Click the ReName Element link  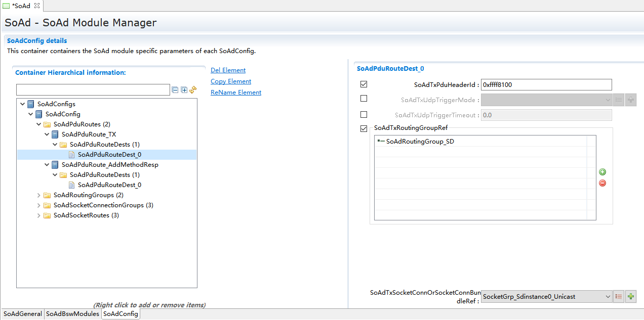[x=236, y=93]
